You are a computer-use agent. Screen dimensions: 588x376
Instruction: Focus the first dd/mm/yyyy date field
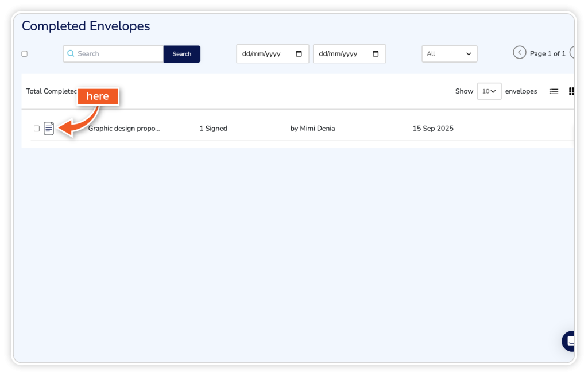pyautogui.click(x=264, y=54)
